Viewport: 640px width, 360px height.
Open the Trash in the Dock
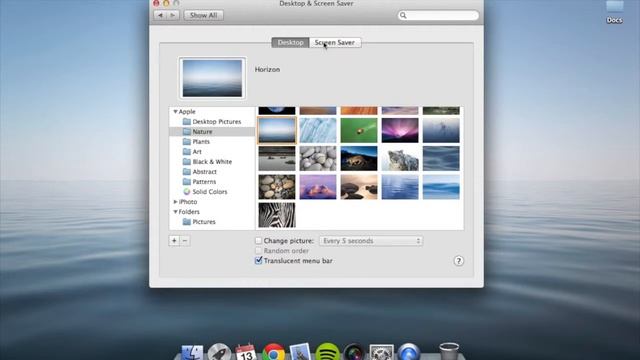click(x=449, y=352)
